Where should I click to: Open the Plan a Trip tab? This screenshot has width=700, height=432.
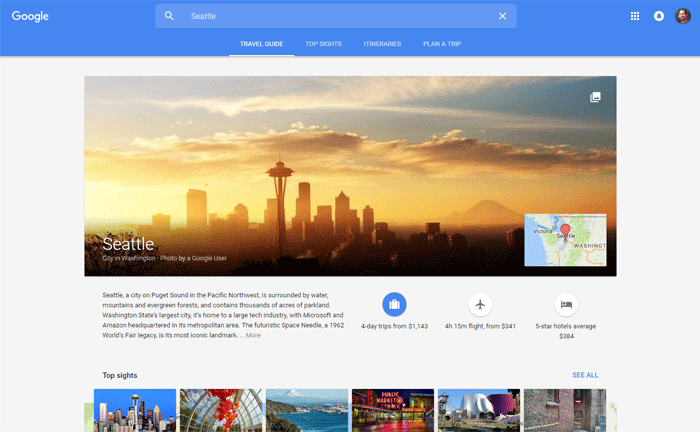(x=442, y=44)
